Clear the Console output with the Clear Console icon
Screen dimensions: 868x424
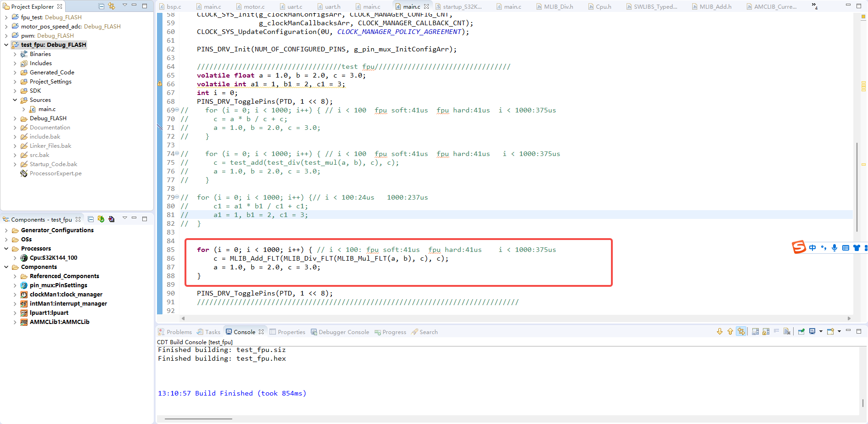coord(787,331)
